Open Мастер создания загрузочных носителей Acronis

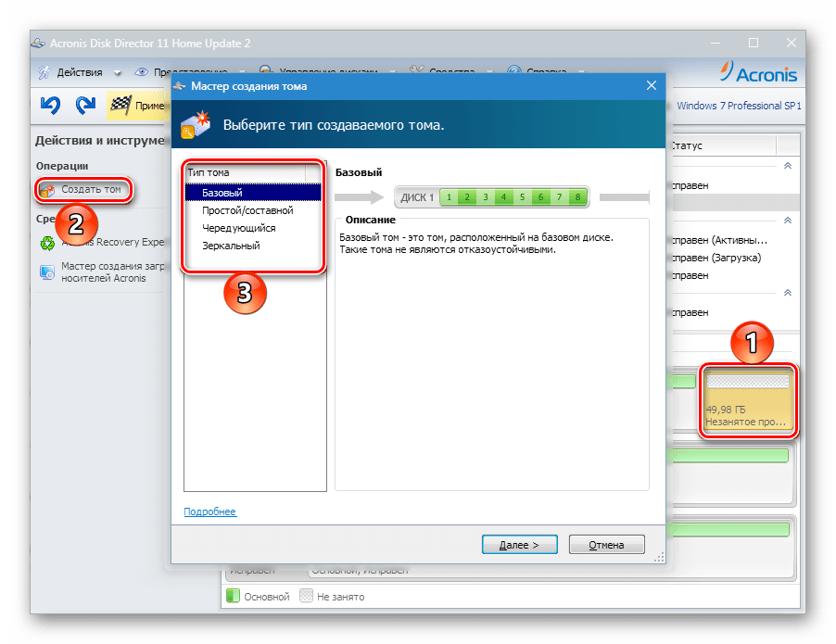point(112,271)
